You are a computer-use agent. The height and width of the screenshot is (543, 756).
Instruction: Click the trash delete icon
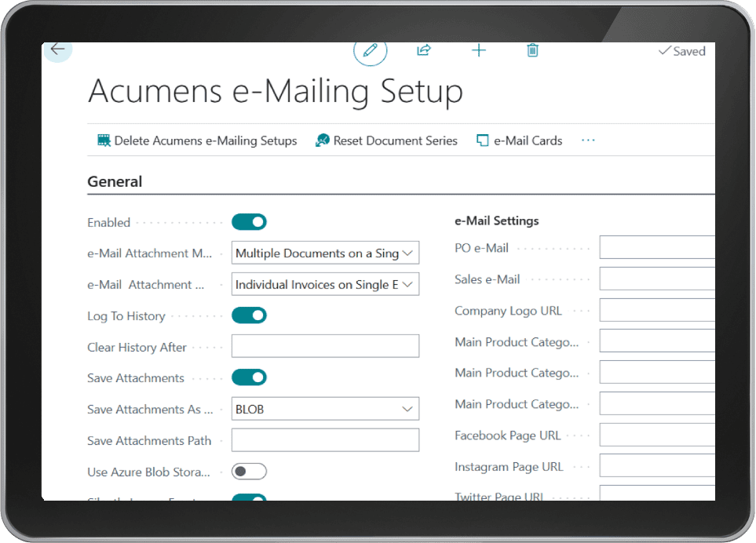pos(533,50)
